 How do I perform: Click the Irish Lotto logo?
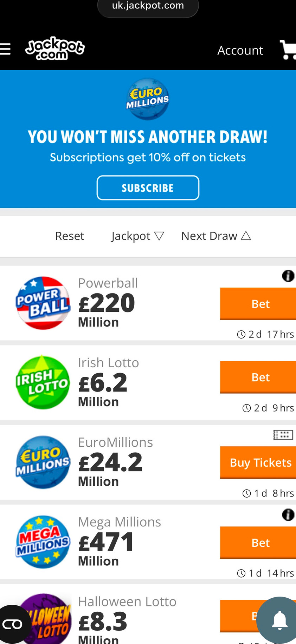coord(43,382)
